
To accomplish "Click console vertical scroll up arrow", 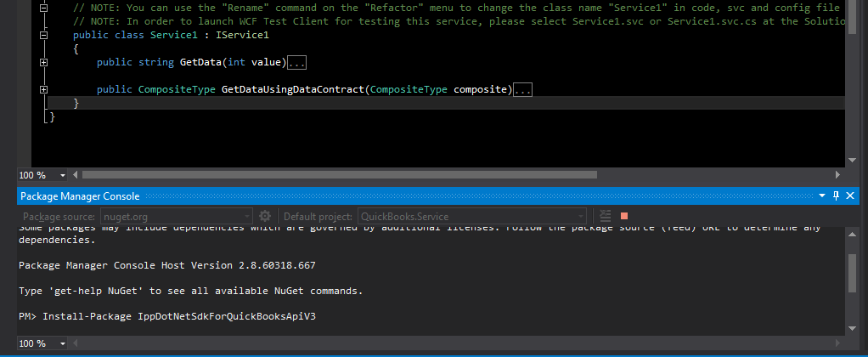I will pos(853,235).
